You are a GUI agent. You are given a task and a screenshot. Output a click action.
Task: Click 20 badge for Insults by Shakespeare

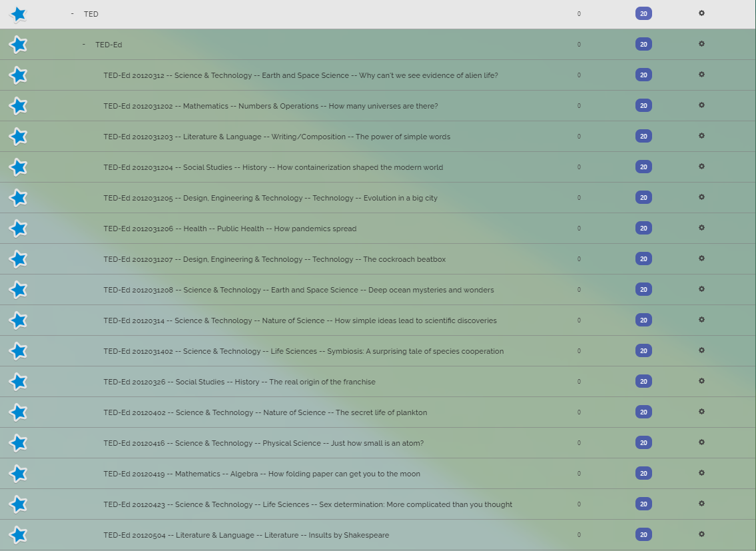coord(643,534)
